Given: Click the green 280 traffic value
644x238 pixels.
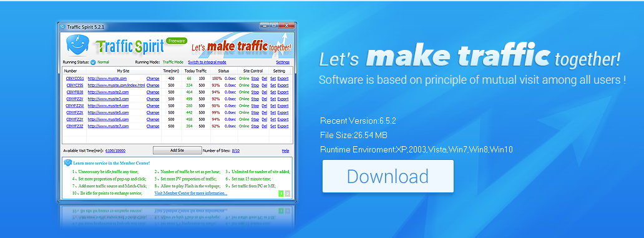Looking at the screenshot, I should 189,106.
